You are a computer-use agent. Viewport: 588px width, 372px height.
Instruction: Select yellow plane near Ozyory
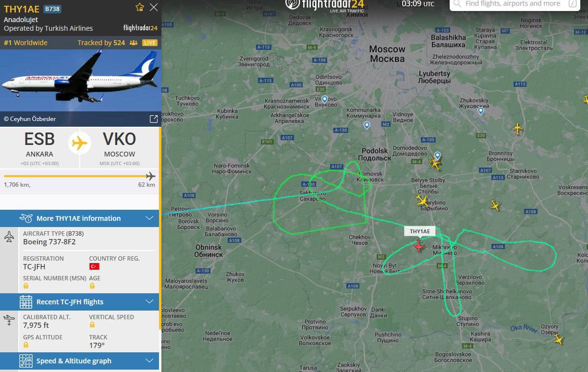click(x=558, y=339)
